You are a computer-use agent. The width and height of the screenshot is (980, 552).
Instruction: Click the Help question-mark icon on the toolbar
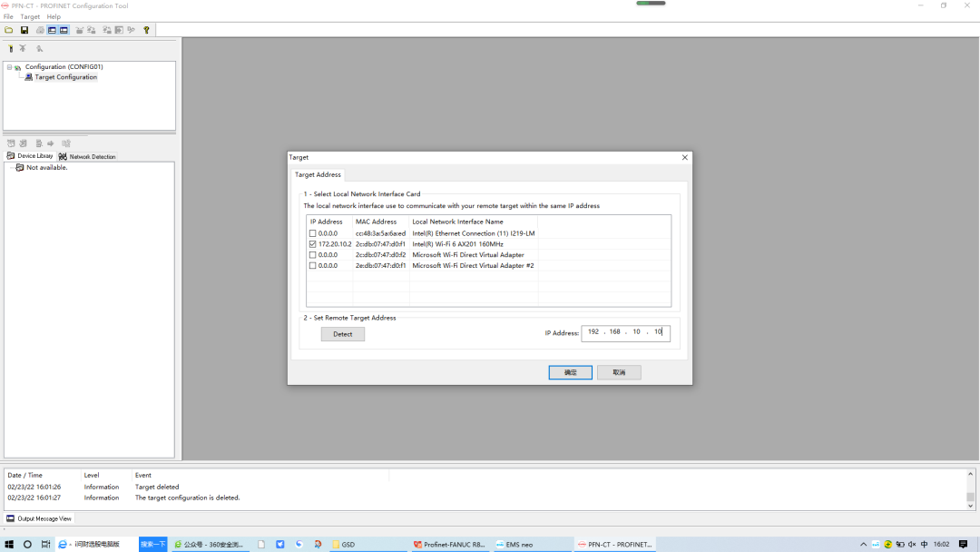click(x=147, y=29)
